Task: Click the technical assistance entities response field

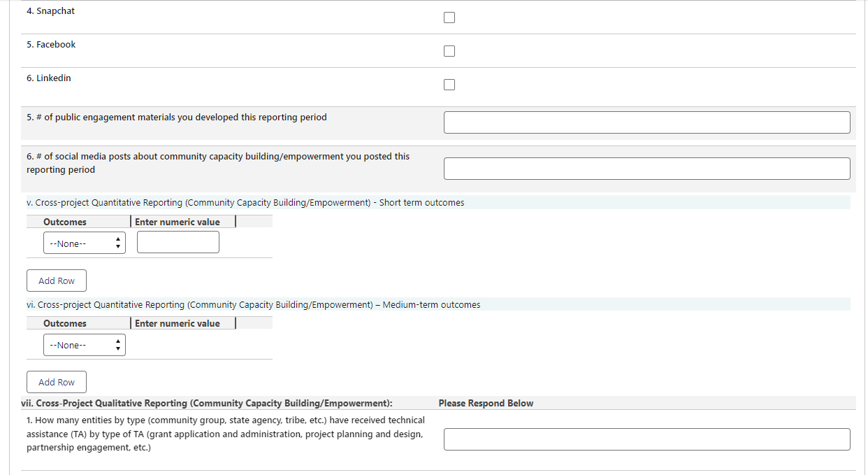Action: 646,439
